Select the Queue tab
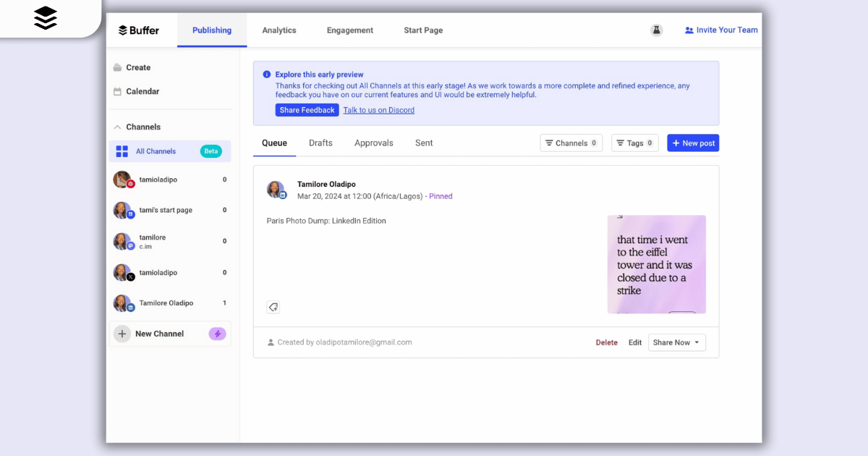 click(x=274, y=143)
